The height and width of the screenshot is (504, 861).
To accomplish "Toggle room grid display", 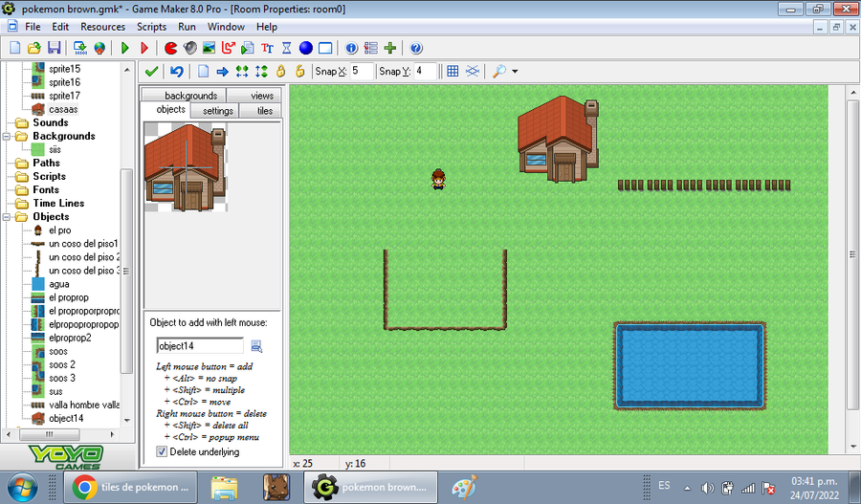I will pos(453,72).
